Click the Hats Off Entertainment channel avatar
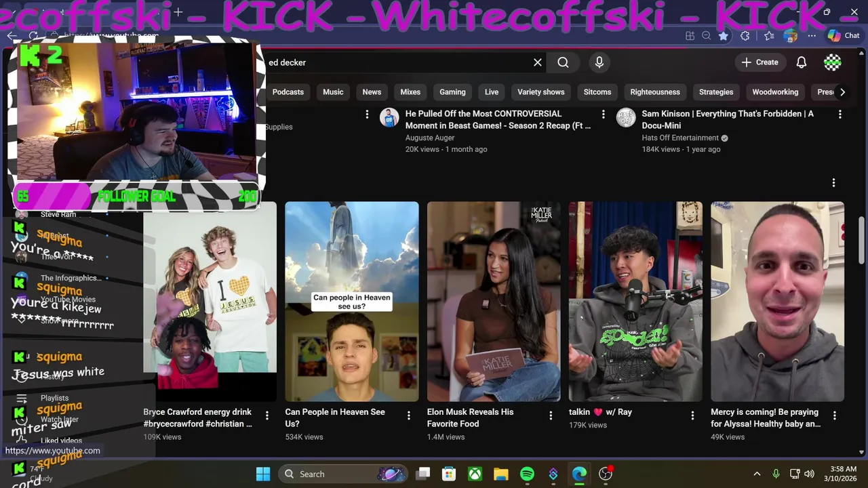Viewport: 868px width, 488px height. pos(625,118)
